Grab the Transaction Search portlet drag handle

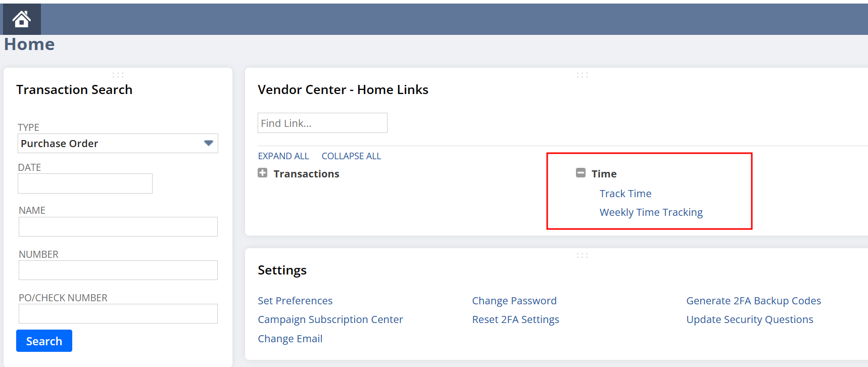118,75
